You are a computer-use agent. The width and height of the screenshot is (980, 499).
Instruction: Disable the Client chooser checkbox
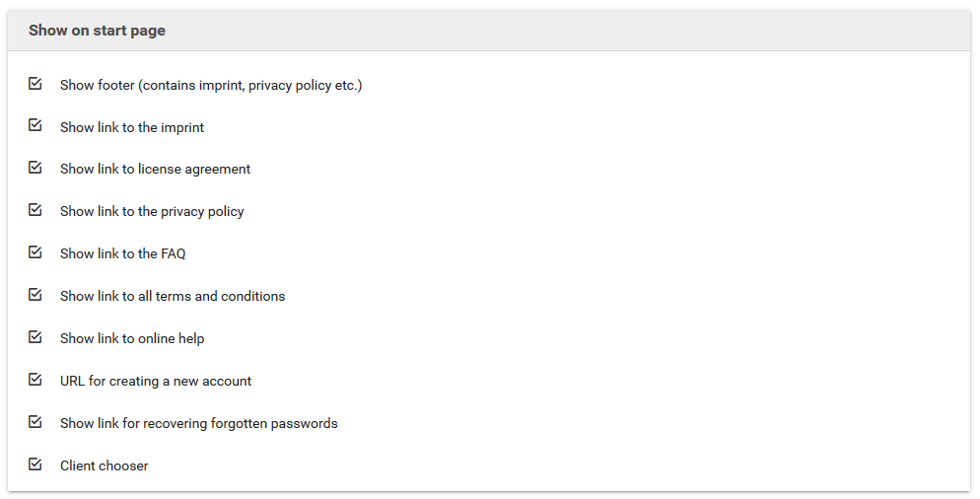35,464
